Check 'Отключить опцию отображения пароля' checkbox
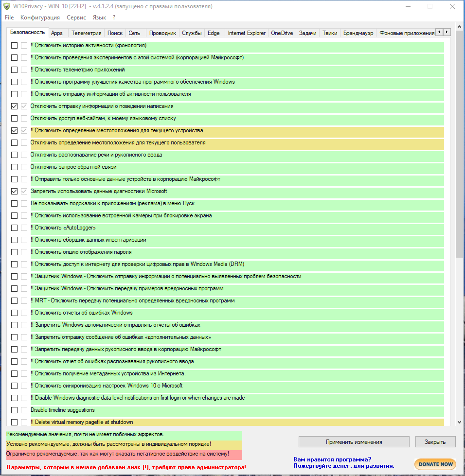The image size is (465, 476). (14, 252)
